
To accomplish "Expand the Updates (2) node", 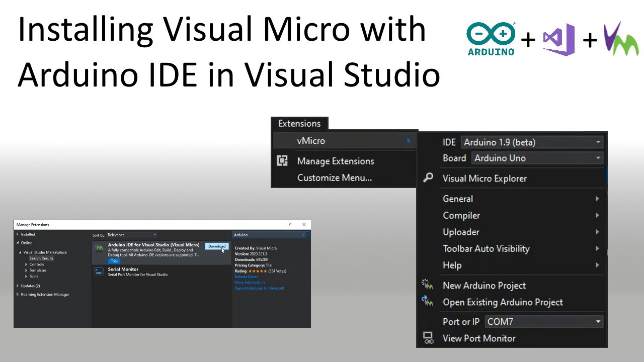I will 18,286.
